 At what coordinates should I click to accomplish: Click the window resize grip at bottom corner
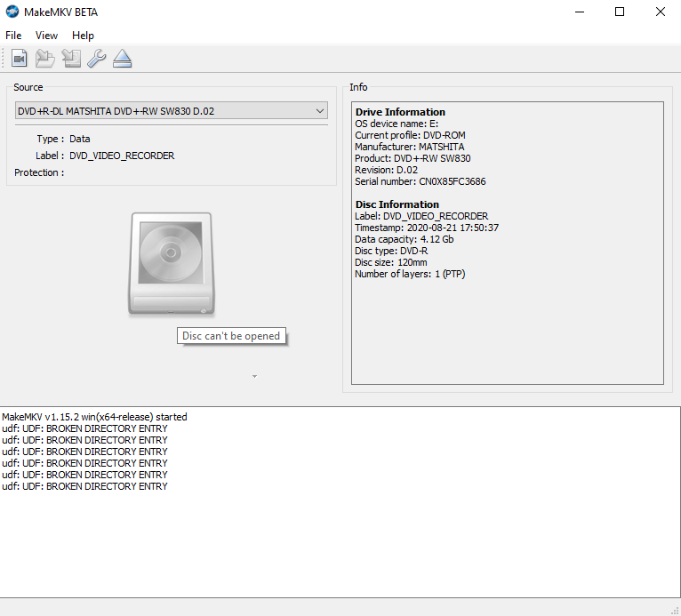(675, 611)
